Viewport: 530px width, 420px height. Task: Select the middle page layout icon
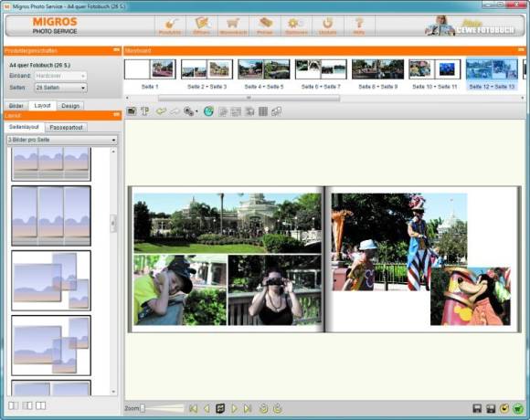click(x=27, y=405)
